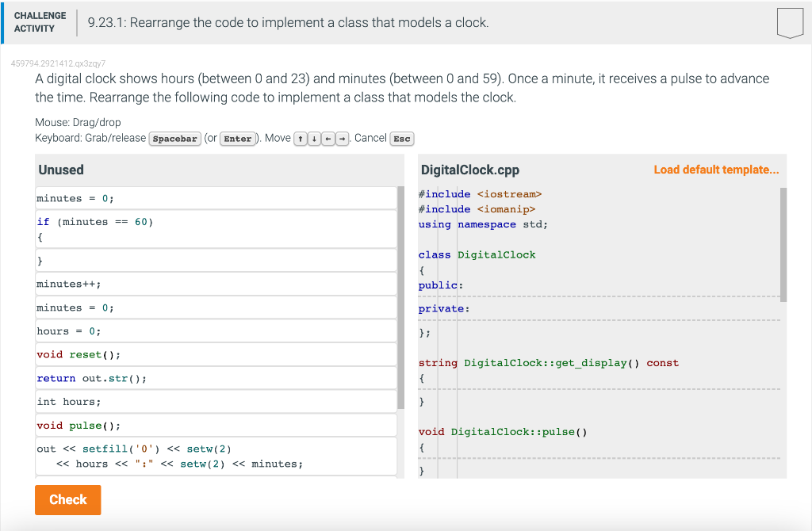Click the activity completion badge icon

(x=790, y=23)
